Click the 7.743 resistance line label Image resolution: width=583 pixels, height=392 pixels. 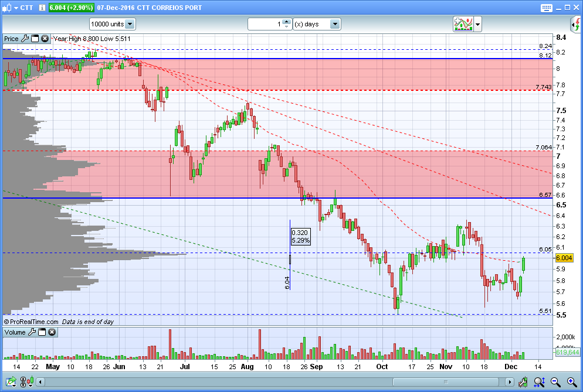click(x=544, y=87)
